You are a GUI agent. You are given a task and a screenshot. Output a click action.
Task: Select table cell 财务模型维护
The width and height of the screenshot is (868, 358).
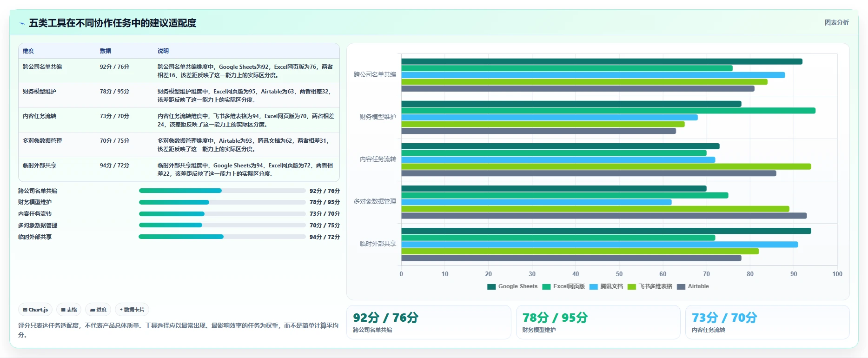coord(40,92)
